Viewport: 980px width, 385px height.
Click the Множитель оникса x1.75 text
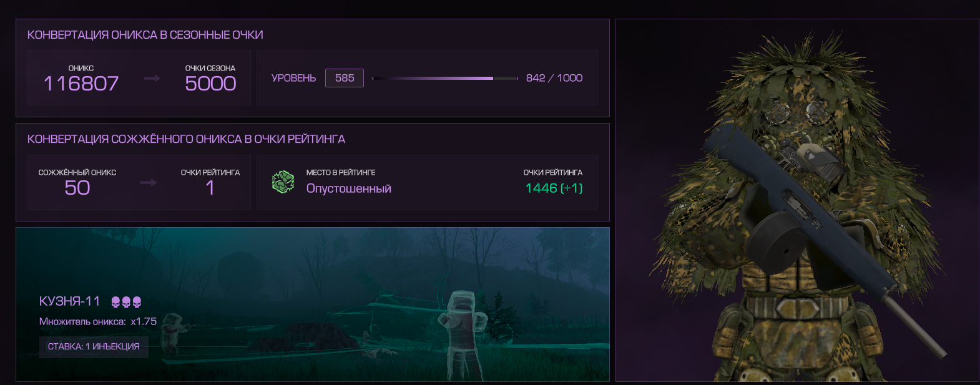pyautogui.click(x=98, y=322)
